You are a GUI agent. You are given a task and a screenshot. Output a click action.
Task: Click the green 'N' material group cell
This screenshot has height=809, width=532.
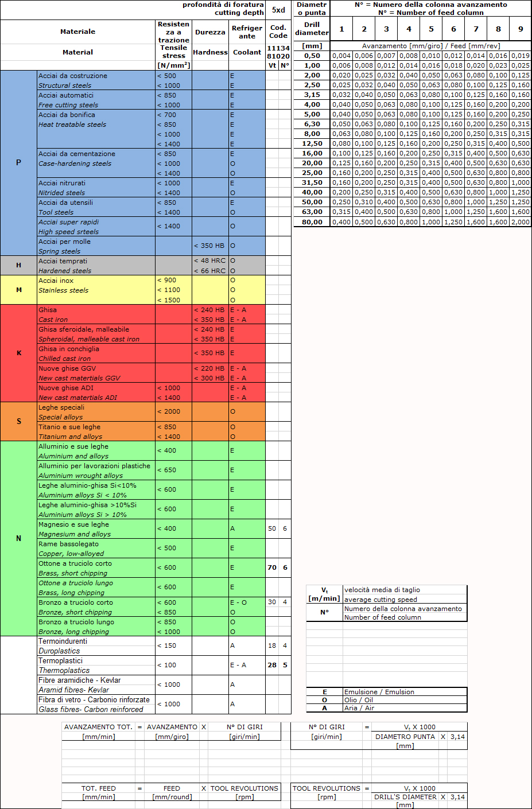(18, 538)
